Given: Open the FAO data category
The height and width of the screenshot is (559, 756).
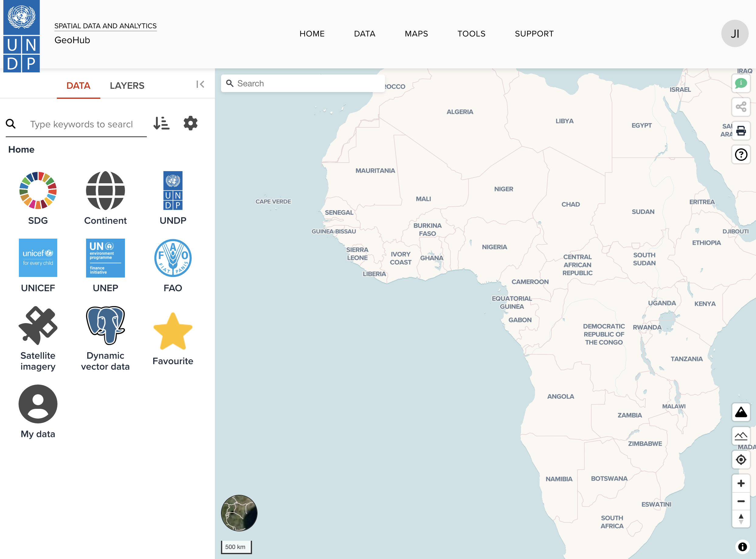Looking at the screenshot, I should [x=173, y=266].
